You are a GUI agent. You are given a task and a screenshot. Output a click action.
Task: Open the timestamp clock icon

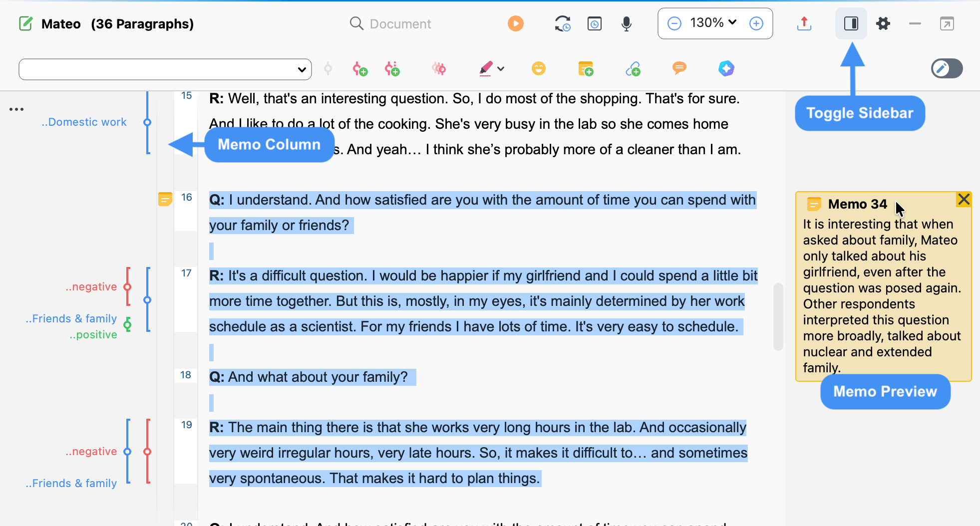coord(594,23)
